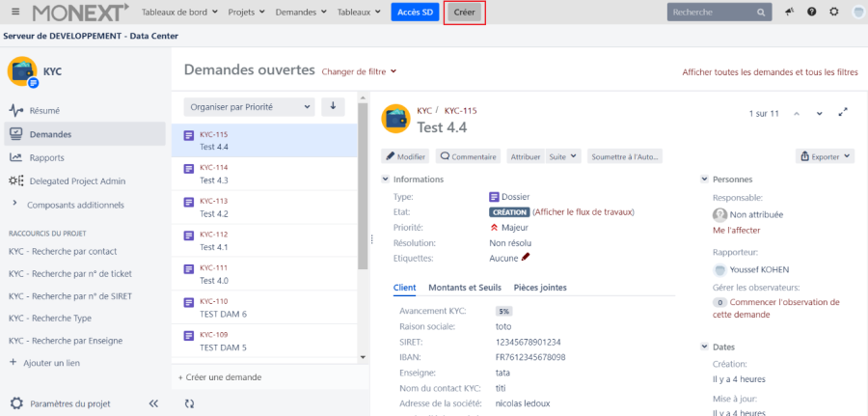Open the hamburger app switcher menu

click(x=14, y=13)
